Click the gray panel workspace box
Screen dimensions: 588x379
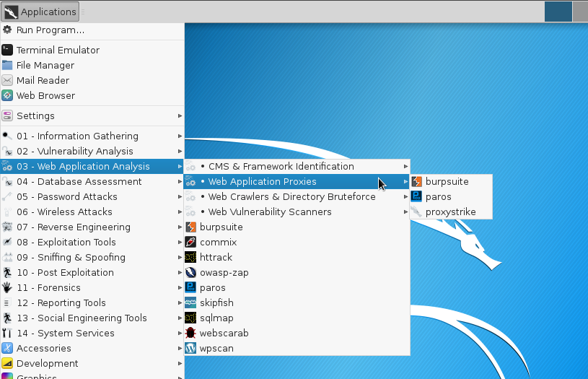581,12
